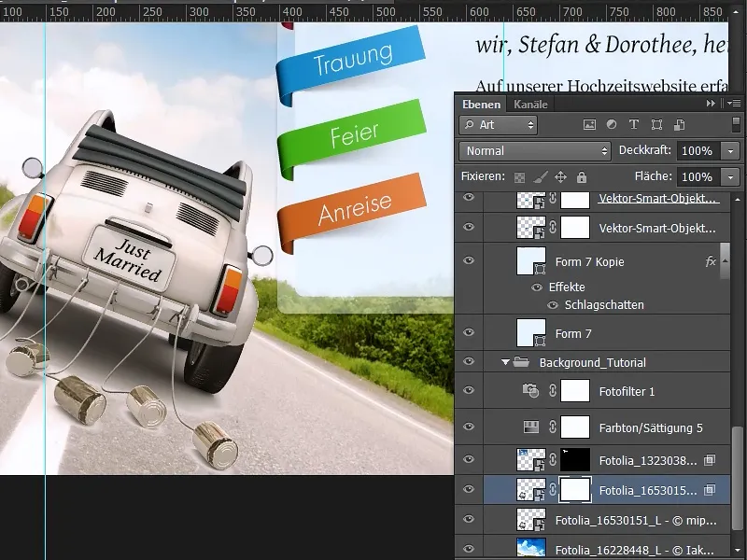Screen dimensions: 747x560
Task: Toggle the layer filtering switch
Action: [x=736, y=125]
